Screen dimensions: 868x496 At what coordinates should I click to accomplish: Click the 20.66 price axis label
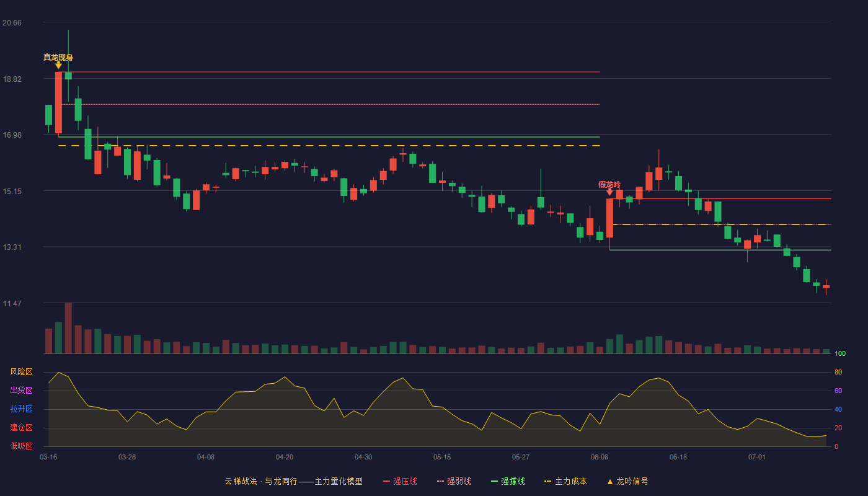(12, 23)
